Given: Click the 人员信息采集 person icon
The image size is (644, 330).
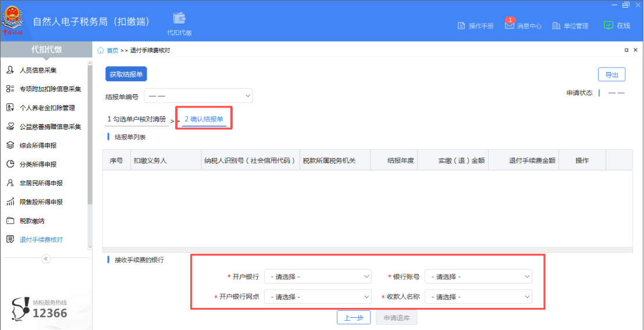Looking at the screenshot, I should click(10, 70).
